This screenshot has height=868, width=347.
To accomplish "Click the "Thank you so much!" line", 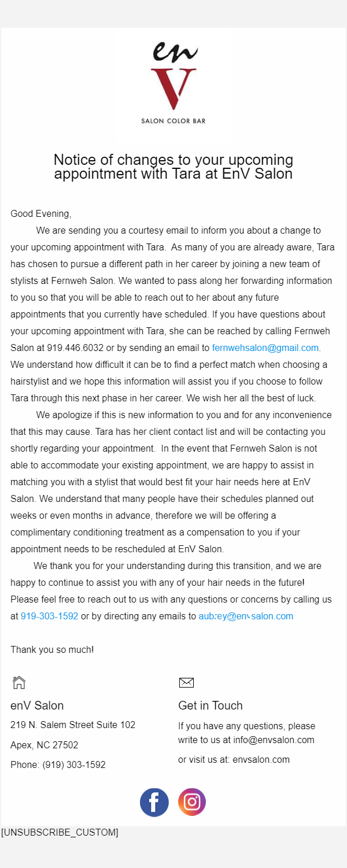I will (x=52, y=650).
